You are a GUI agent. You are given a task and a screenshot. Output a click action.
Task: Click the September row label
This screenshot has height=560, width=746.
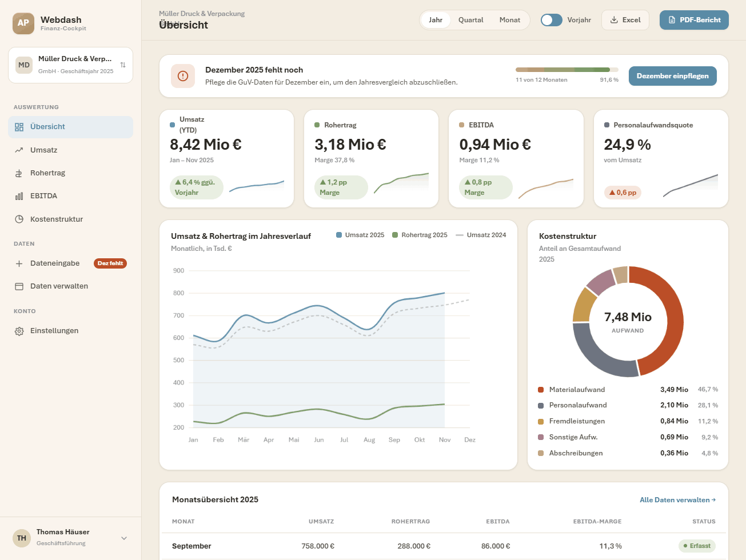192,546
